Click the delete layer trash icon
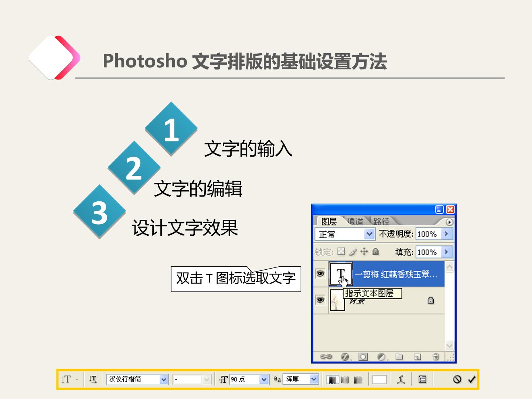The width and height of the screenshot is (532, 399). [x=436, y=357]
